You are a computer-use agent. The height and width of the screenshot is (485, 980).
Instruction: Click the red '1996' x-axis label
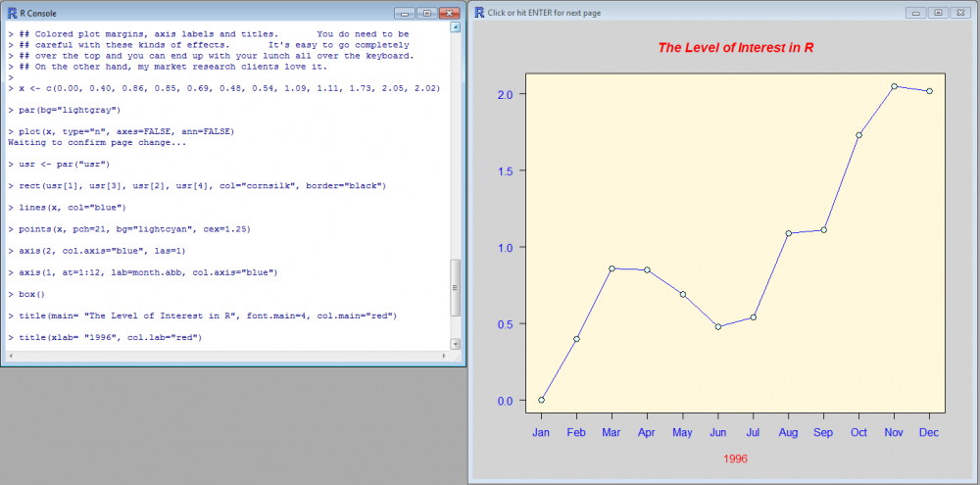tap(735, 458)
